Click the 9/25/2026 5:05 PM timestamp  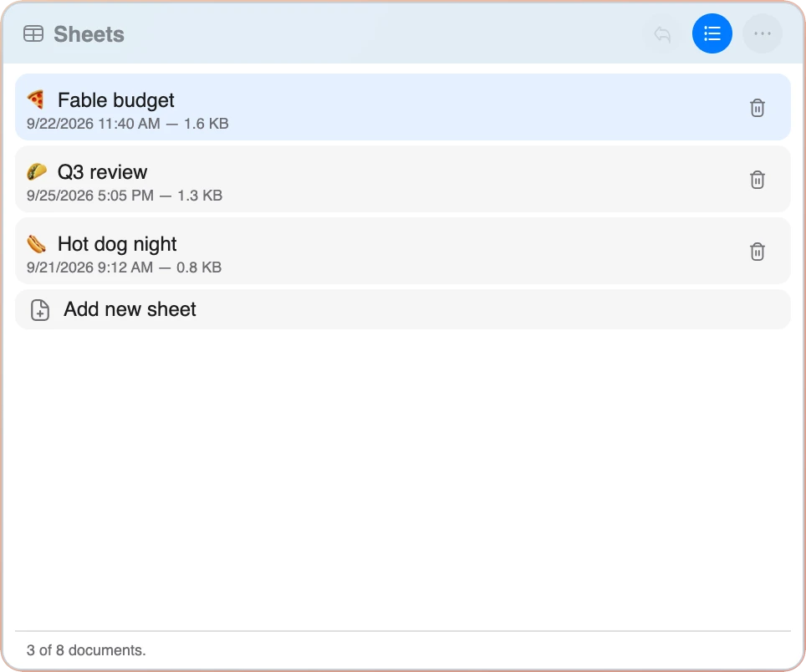90,196
